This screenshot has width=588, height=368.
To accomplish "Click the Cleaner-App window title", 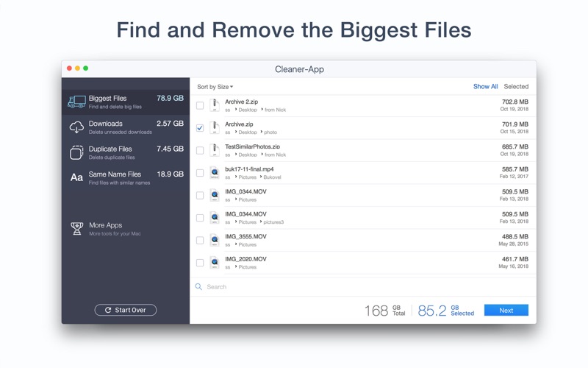I will point(299,69).
